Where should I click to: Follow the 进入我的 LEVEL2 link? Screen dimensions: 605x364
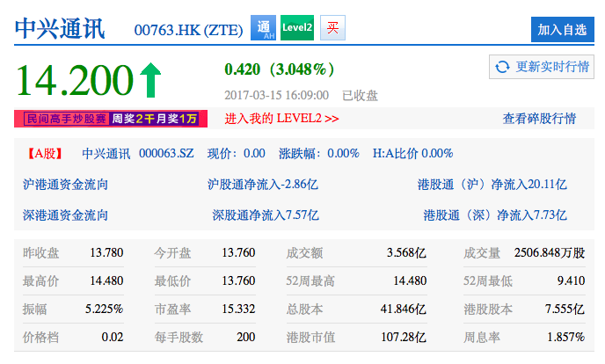[281, 118]
